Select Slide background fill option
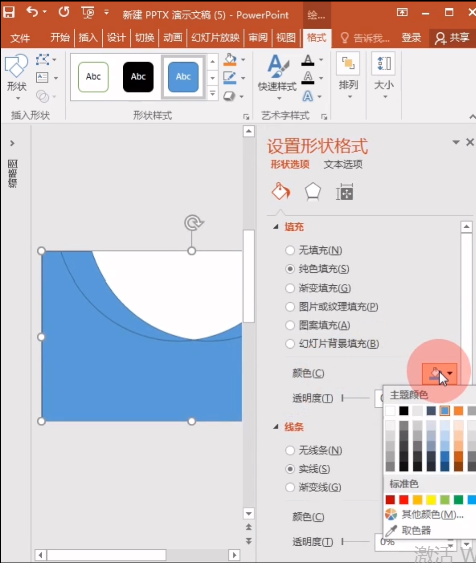Screen dimensions: 476x563 pyautogui.click(x=332, y=344)
